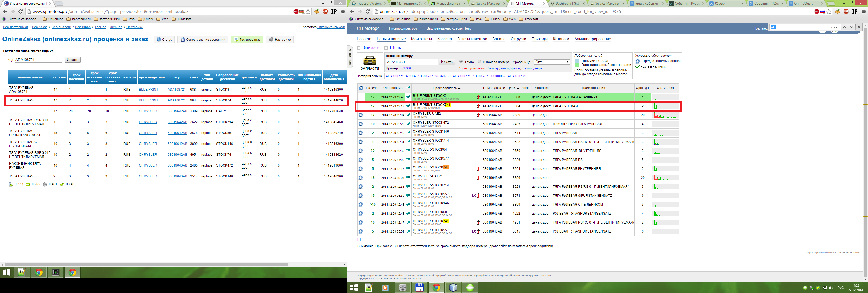Open Корзина menu item
The height and width of the screenshot is (293, 868).
445,39
